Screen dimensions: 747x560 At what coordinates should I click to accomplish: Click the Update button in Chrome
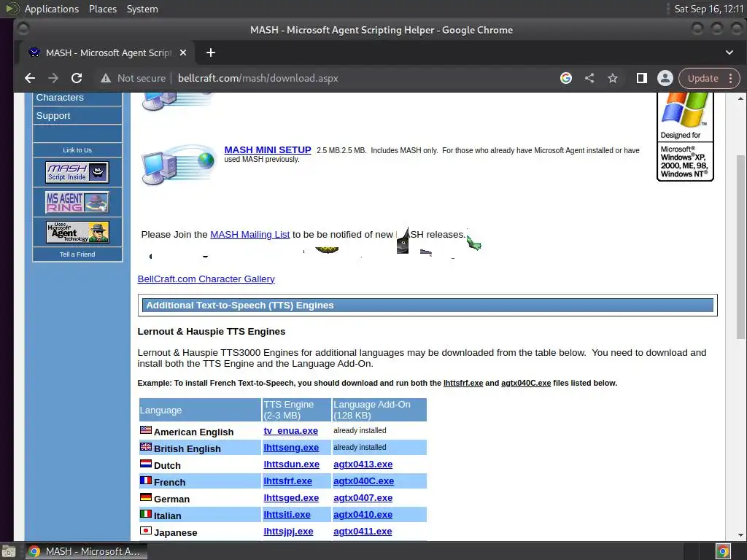coord(703,78)
